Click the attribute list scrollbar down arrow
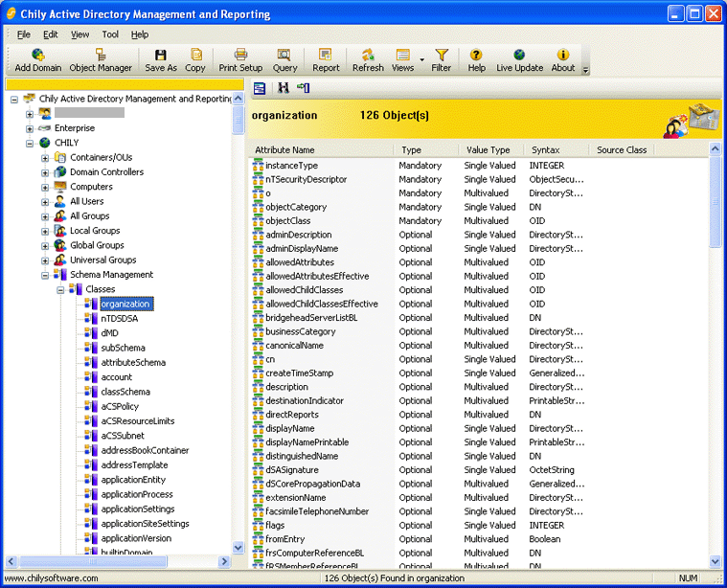 (x=715, y=561)
